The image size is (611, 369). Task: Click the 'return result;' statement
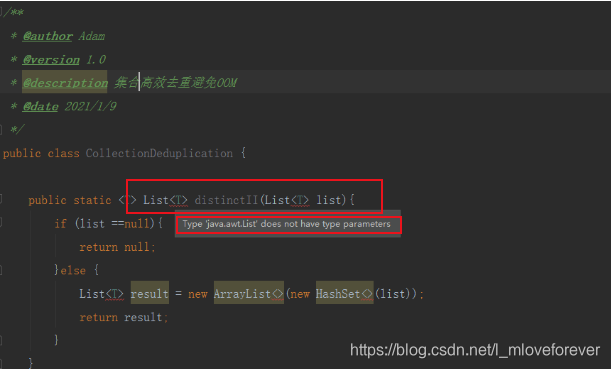tap(124, 317)
